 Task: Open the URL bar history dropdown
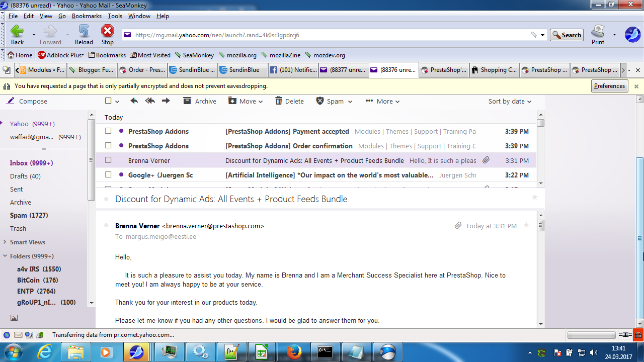coord(543,35)
